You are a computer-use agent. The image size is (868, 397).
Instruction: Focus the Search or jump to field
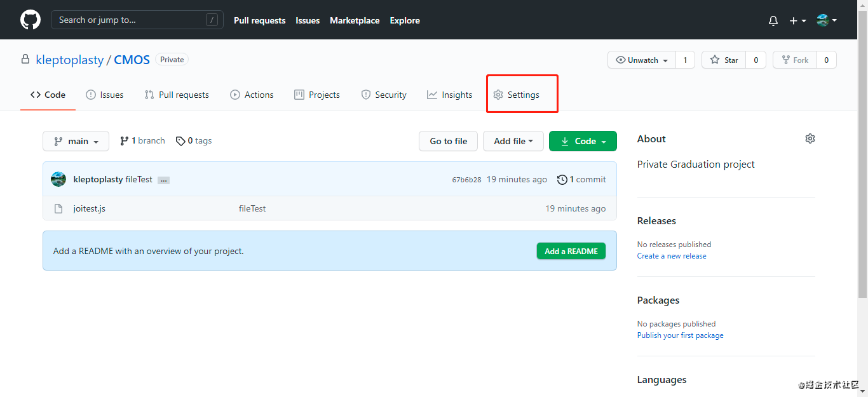[x=137, y=20]
